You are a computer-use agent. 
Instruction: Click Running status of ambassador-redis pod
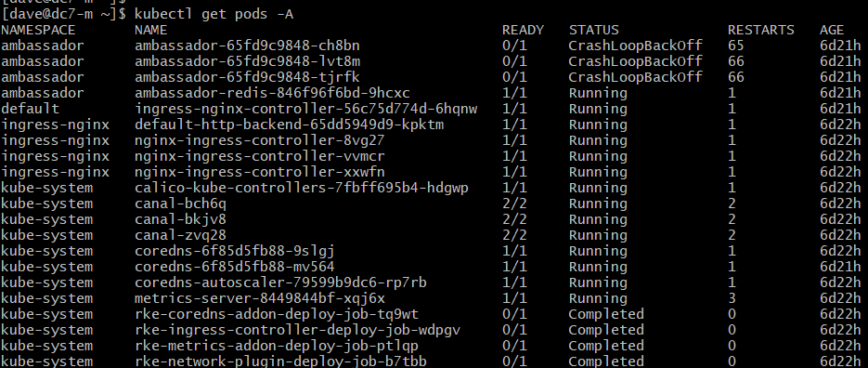[598, 93]
